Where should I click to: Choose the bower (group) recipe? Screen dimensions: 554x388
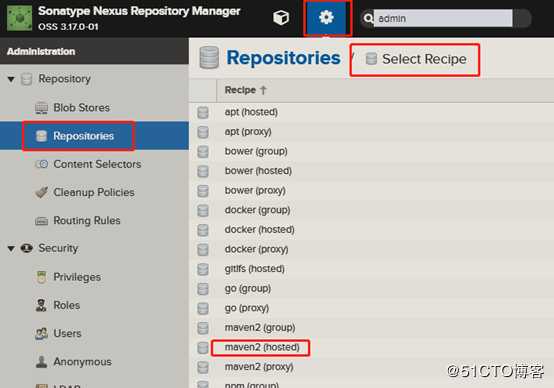[256, 151]
